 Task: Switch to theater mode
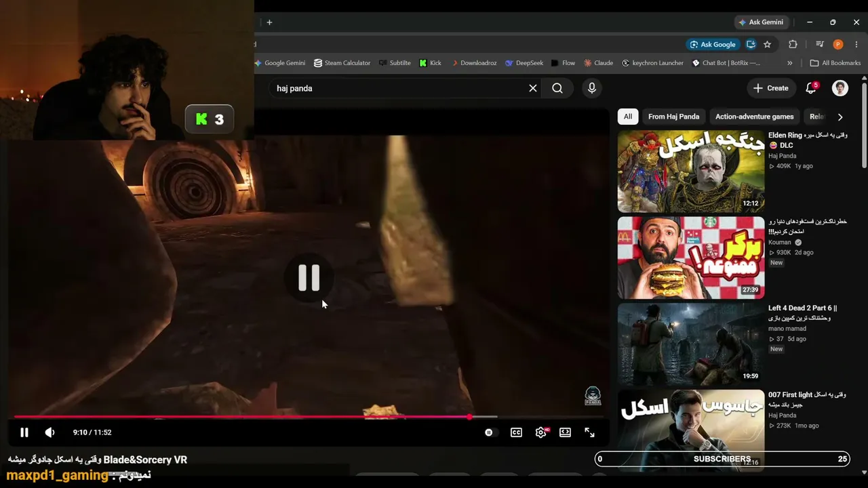565,432
